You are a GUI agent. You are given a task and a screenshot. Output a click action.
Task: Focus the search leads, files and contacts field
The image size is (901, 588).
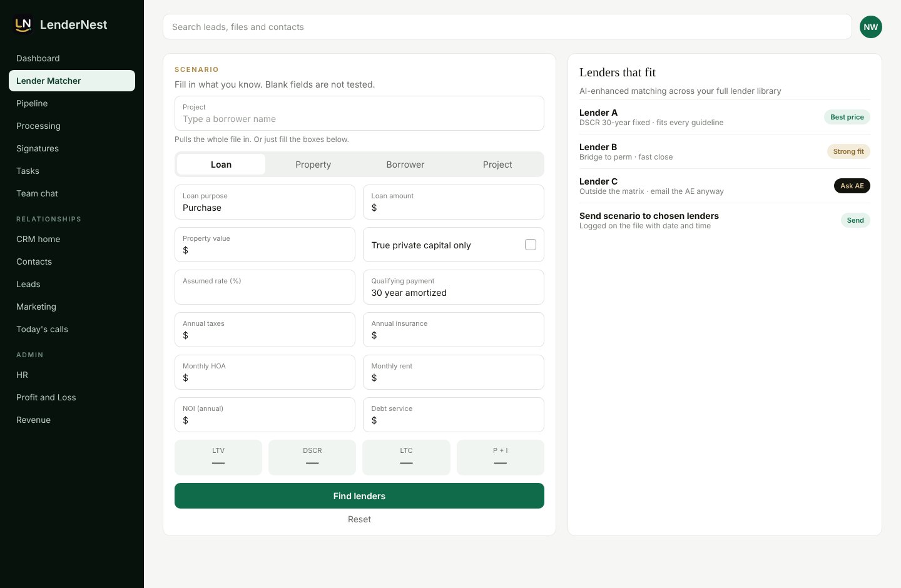click(x=507, y=27)
